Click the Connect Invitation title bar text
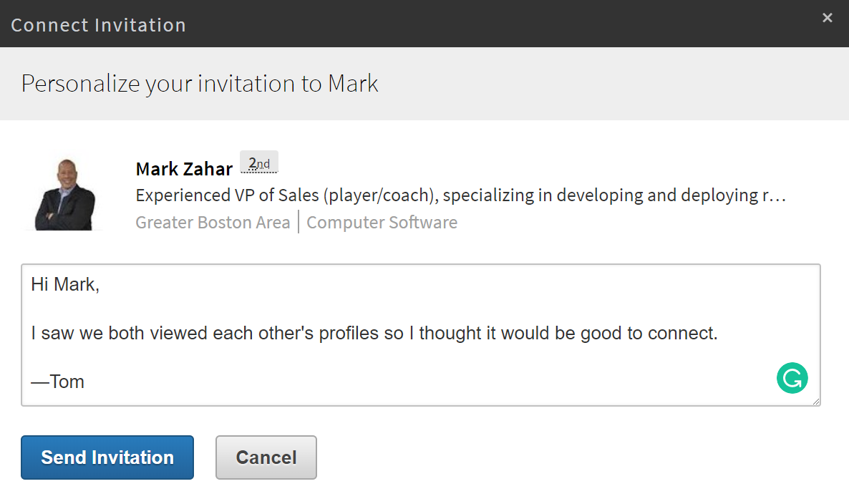This screenshot has width=849, height=504. click(x=99, y=25)
